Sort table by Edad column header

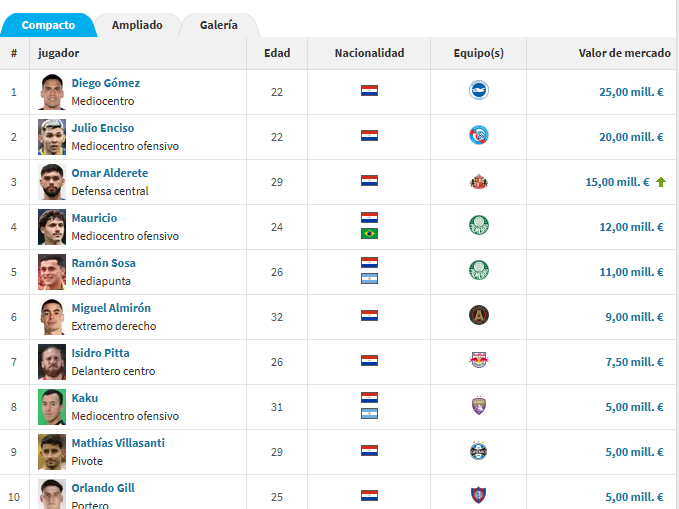tap(277, 53)
